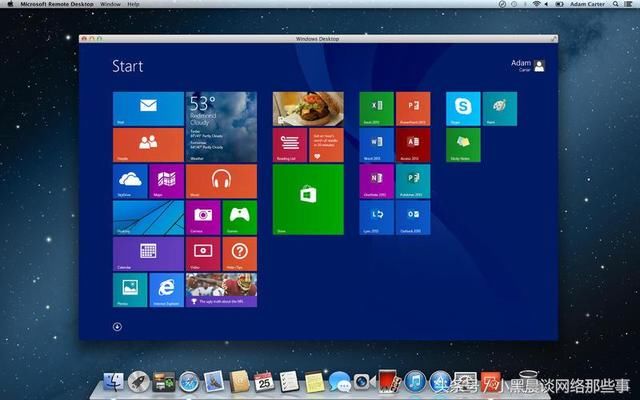
Task: Launch the PowerPoint 2013 tile
Action: pyautogui.click(x=412, y=108)
